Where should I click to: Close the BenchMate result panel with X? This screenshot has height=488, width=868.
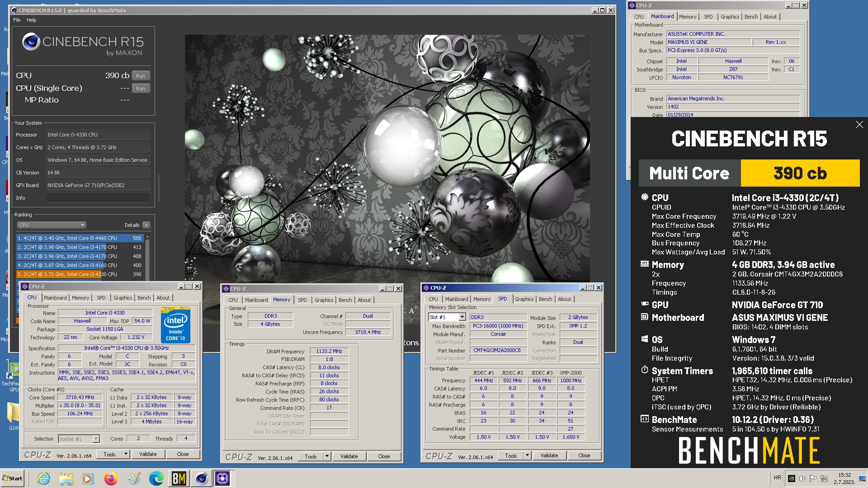(x=859, y=125)
